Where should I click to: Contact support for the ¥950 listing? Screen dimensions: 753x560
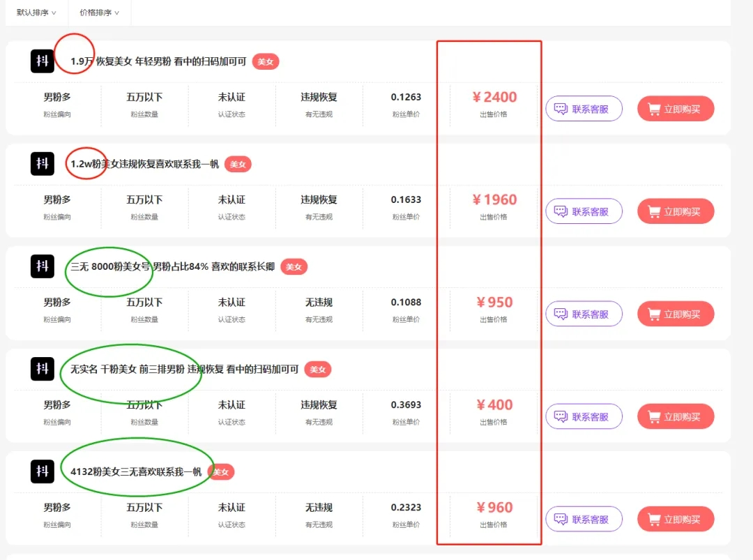click(x=584, y=314)
